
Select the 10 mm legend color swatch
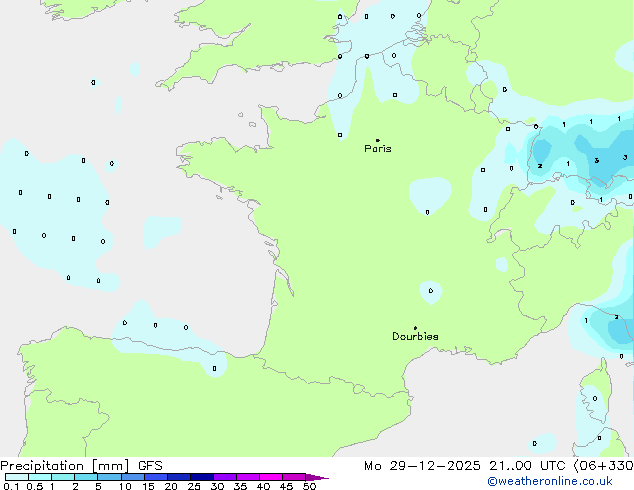coord(133,477)
